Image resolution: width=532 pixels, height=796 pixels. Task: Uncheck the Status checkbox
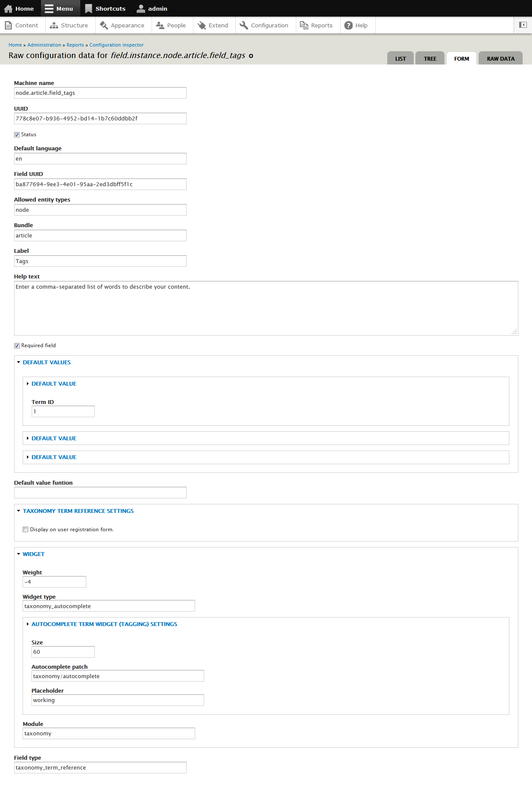17,135
